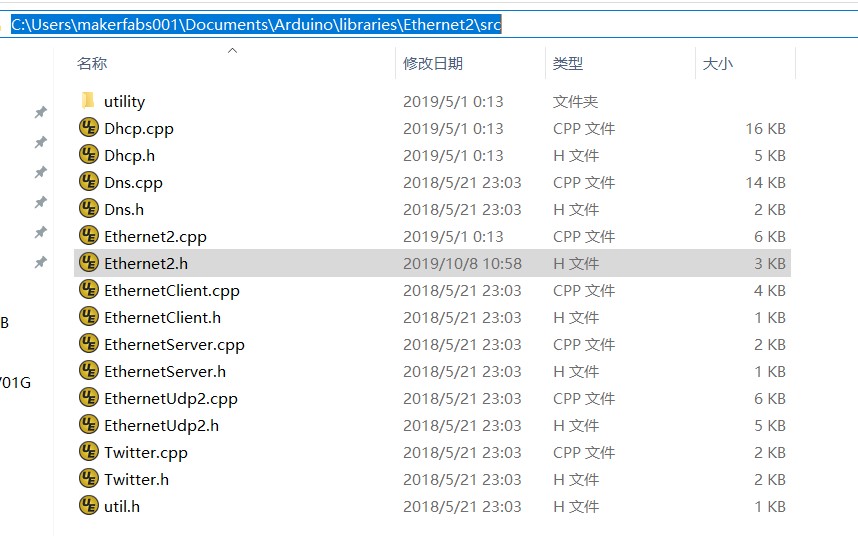The image size is (858, 536).
Task: Sort files by 修改日期 column header
Action: pyautogui.click(x=433, y=63)
